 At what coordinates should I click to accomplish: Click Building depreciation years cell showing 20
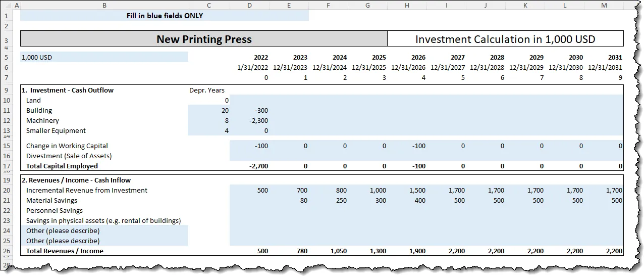pyautogui.click(x=208, y=111)
